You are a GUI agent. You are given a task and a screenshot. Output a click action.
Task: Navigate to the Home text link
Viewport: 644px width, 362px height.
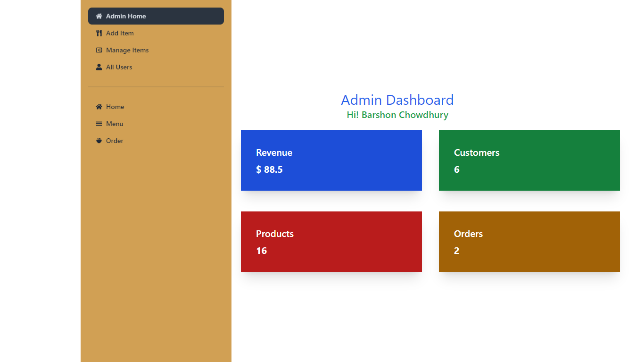pyautogui.click(x=115, y=107)
